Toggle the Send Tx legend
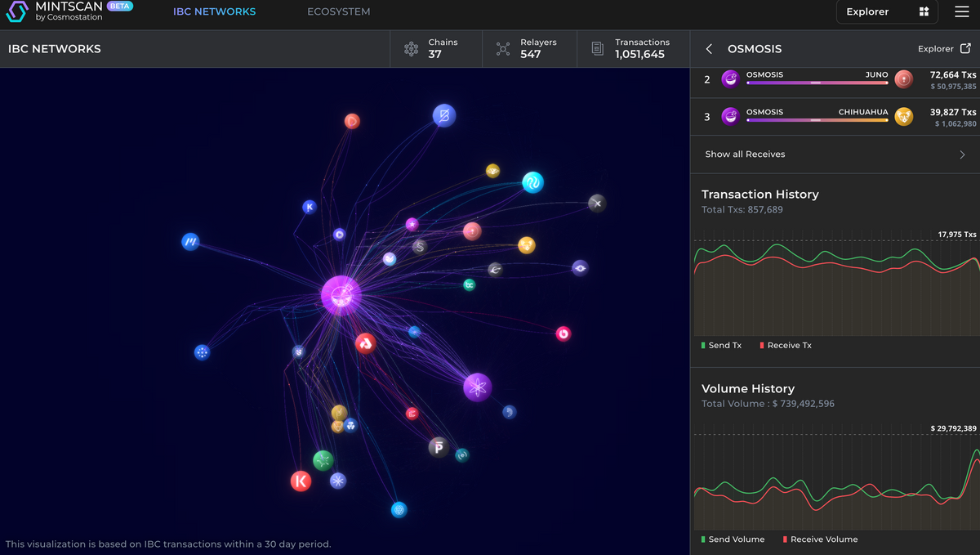Viewport: 980px width, 555px height. click(x=721, y=346)
